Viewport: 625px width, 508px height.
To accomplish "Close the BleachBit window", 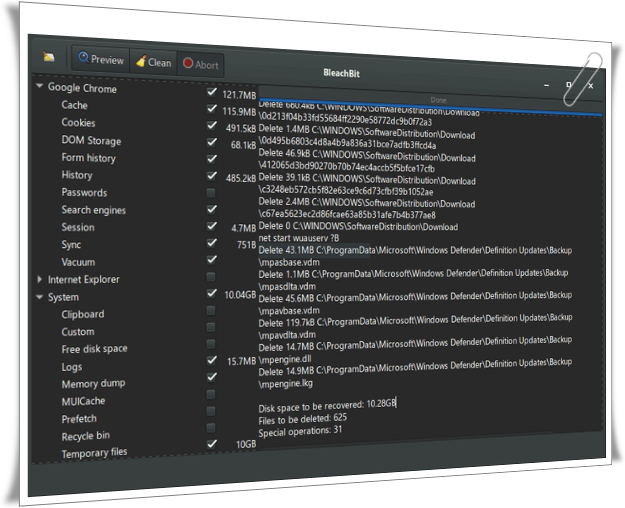I will [591, 86].
